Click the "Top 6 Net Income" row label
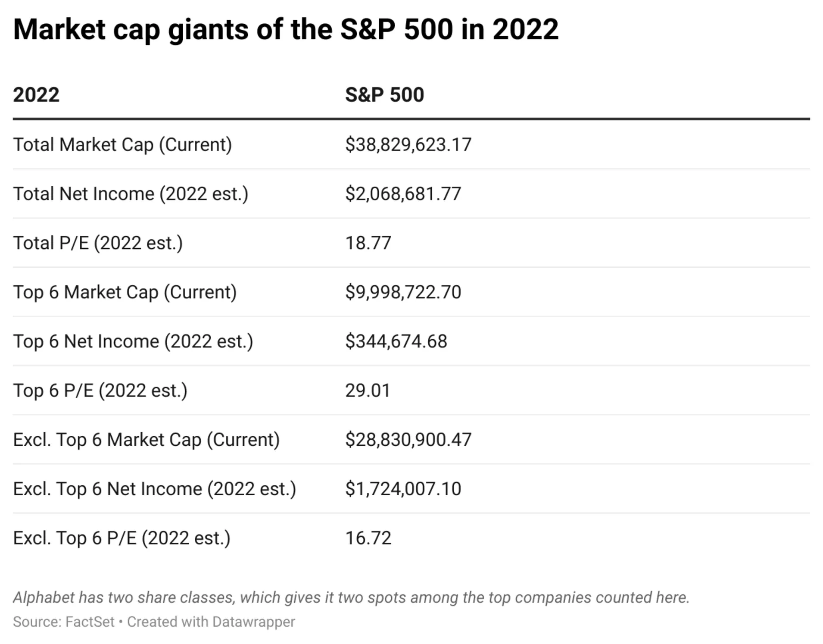Screen dimensions: 823x644 (133, 341)
